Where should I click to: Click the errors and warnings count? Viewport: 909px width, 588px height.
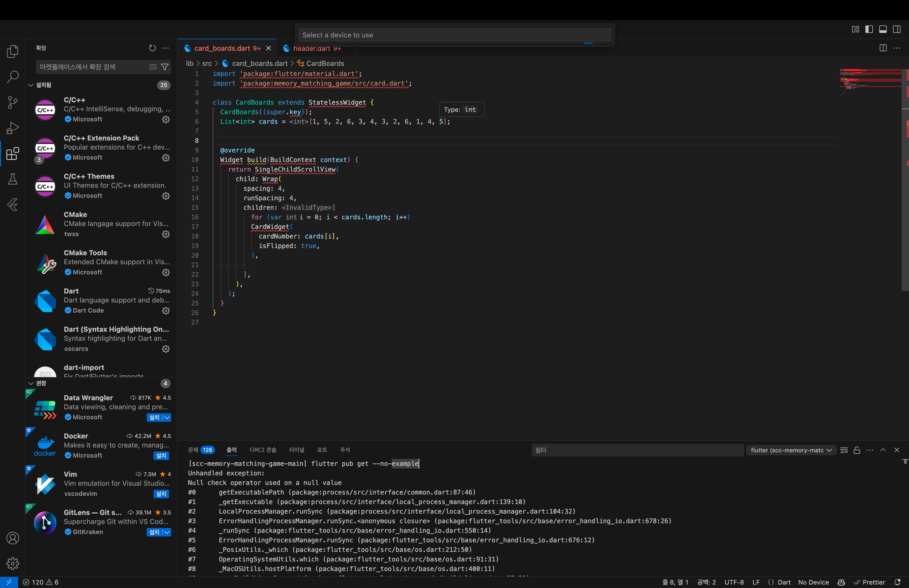[x=40, y=582]
